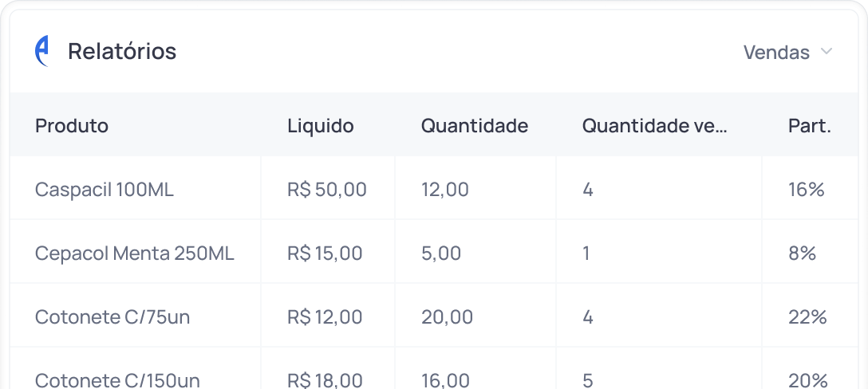Click the Relatórios heading
The image size is (868, 389).
(121, 52)
